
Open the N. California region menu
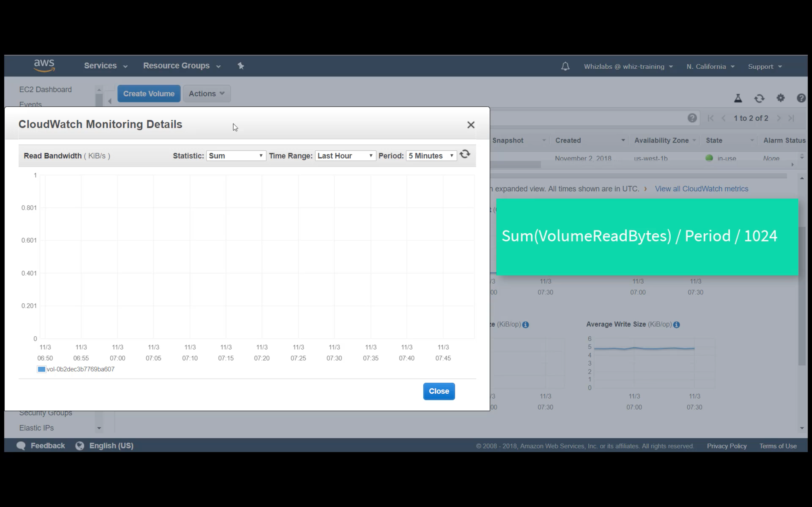710,67
